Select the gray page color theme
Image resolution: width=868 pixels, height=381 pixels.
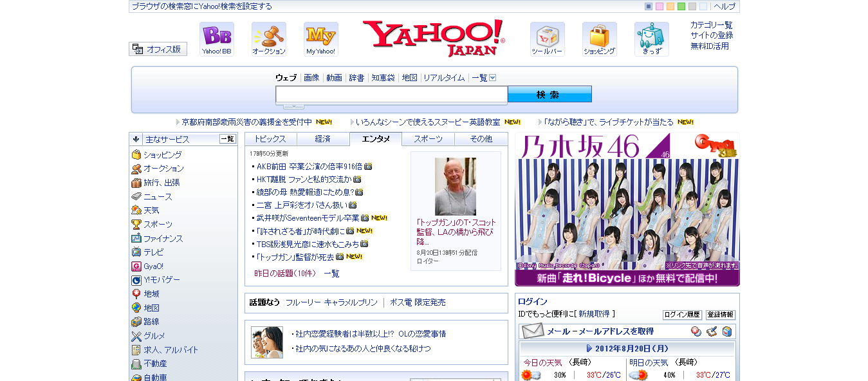pos(692,6)
